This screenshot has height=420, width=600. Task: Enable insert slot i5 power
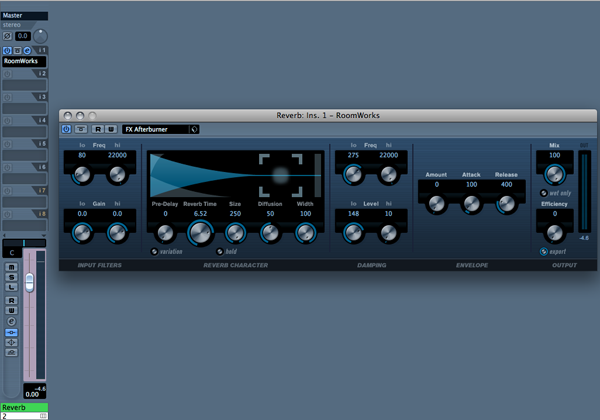7,144
